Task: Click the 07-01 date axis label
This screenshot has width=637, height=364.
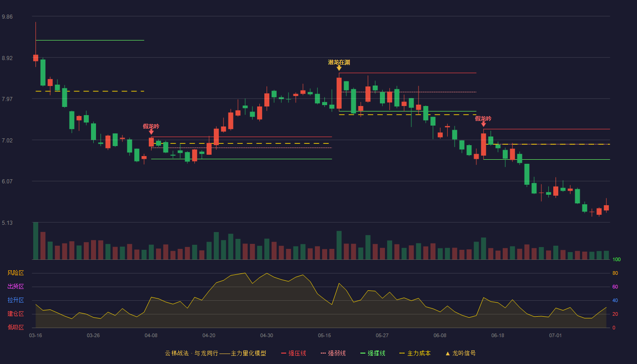Action: pyautogui.click(x=556, y=335)
